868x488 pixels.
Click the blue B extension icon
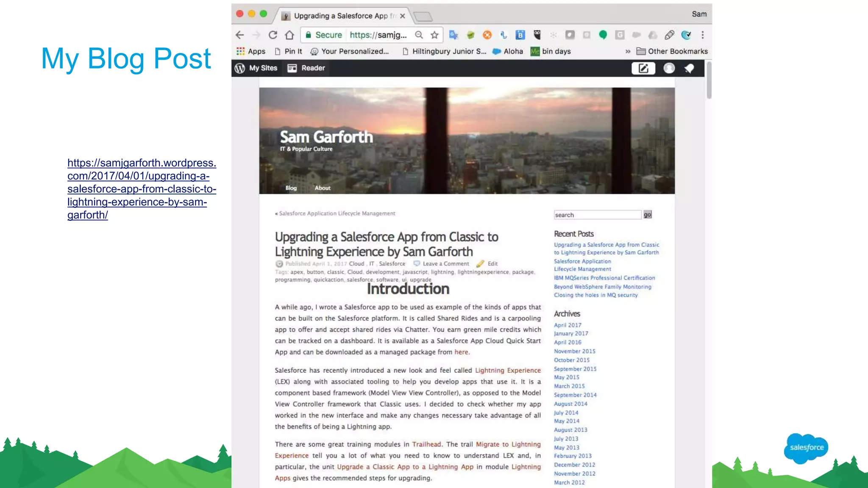pyautogui.click(x=520, y=35)
